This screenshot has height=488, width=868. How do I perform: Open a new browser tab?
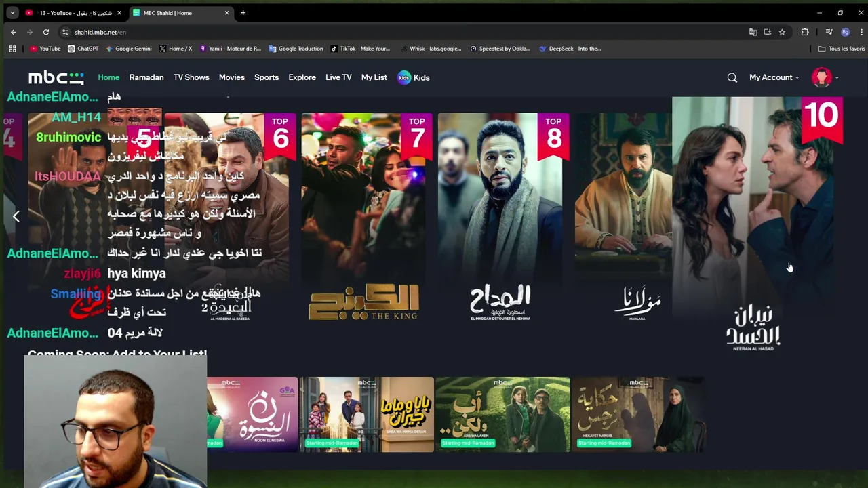pyautogui.click(x=243, y=13)
